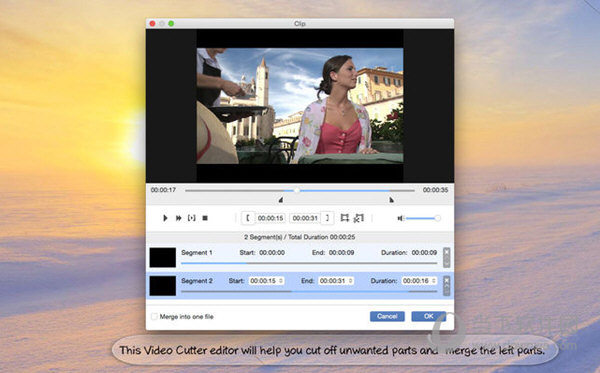The height and width of the screenshot is (373, 600).
Task: Confirm clipping with the OK button
Action: click(x=429, y=316)
